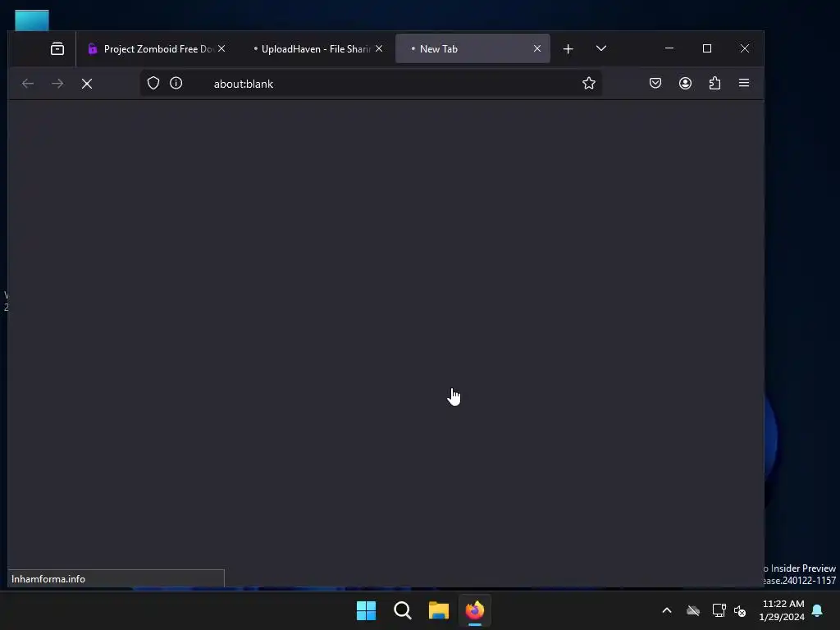Open the Windows Start menu
Image resolution: width=840 pixels, height=630 pixels.
click(x=367, y=610)
